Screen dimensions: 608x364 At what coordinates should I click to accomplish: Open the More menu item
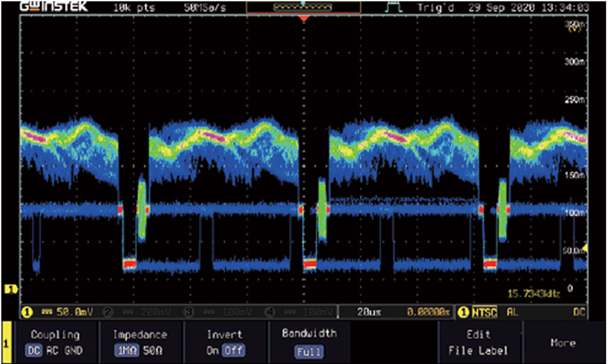563,343
